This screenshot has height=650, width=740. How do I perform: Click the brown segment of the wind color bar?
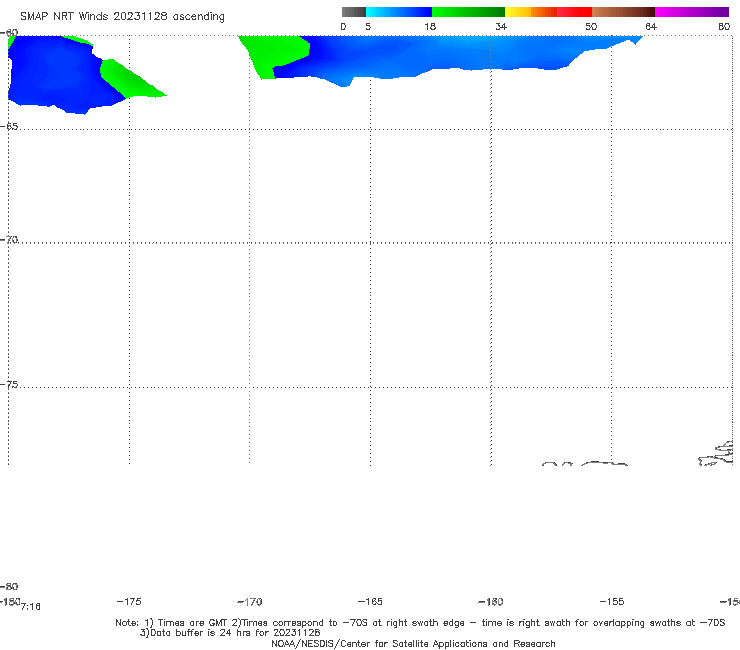[623, 12]
